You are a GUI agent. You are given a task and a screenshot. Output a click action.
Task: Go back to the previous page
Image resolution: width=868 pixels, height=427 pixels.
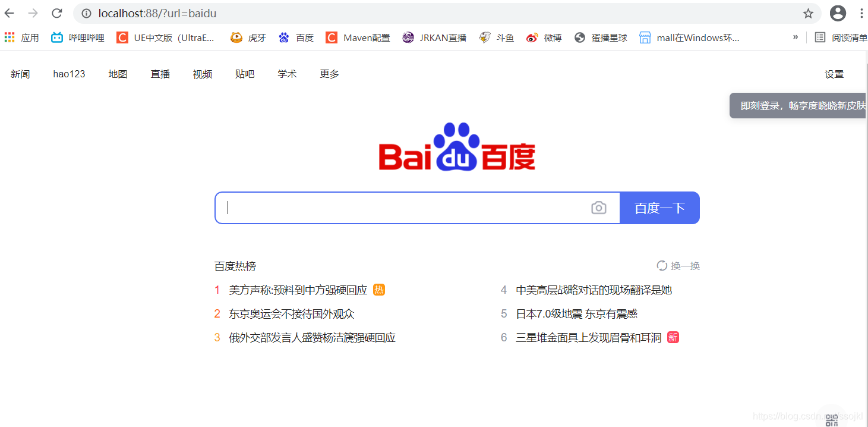(10, 13)
